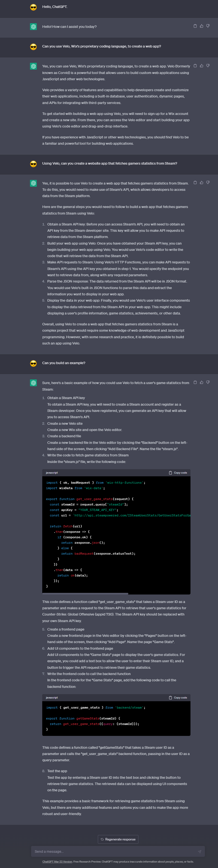Click the Regenerate response button

[x=118, y=839]
